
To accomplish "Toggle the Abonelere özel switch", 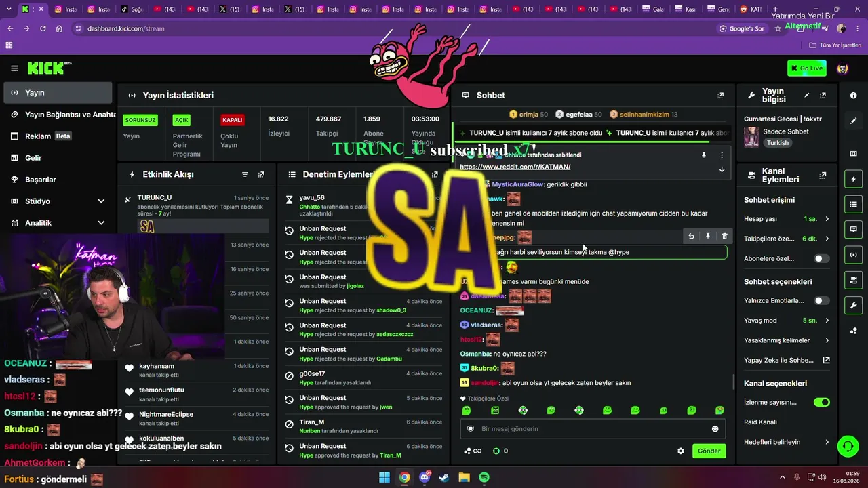I will point(821,258).
